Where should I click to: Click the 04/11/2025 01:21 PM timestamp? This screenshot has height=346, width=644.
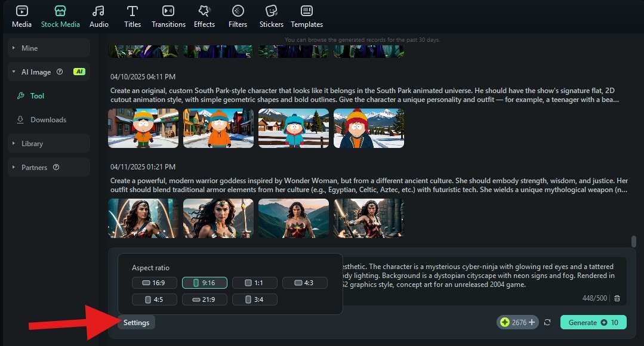(x=143, y=167)
